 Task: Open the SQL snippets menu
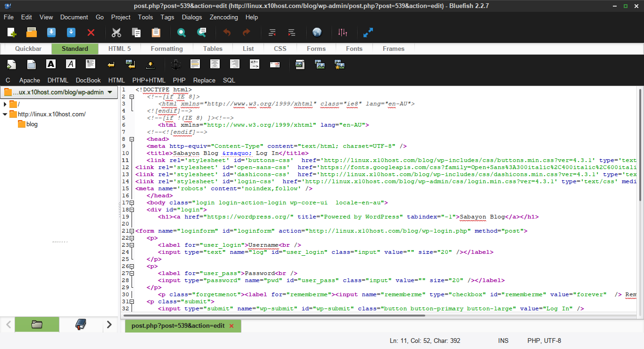(229, 80)
